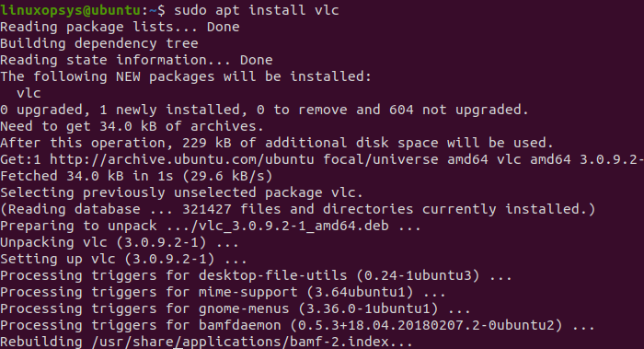
Task: Click the archive.ubuntu.com URL
Action: 182,159
